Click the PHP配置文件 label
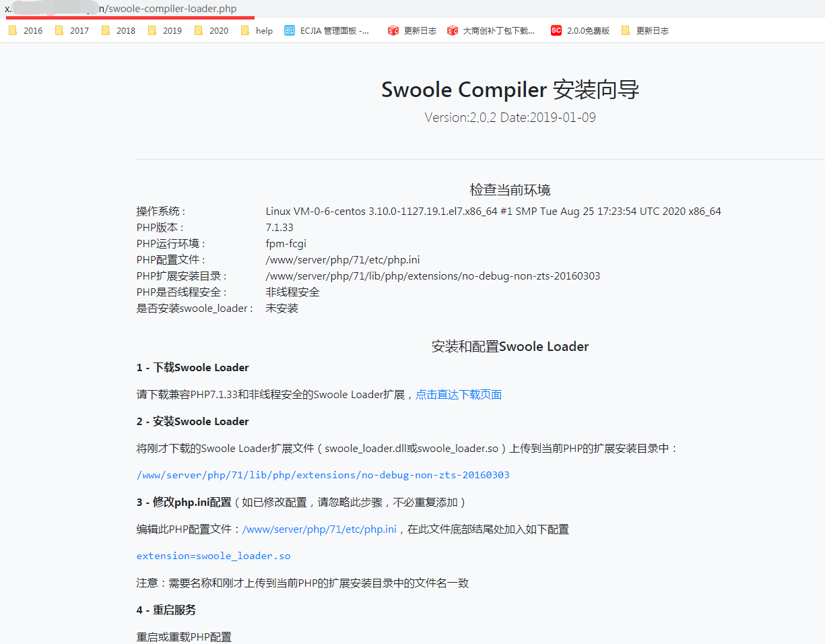 point(171,260)
